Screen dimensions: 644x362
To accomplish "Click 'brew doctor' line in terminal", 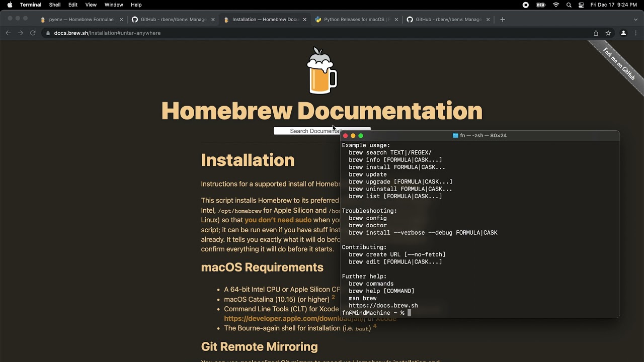I will pyautogui.click(x=368, y=225).
